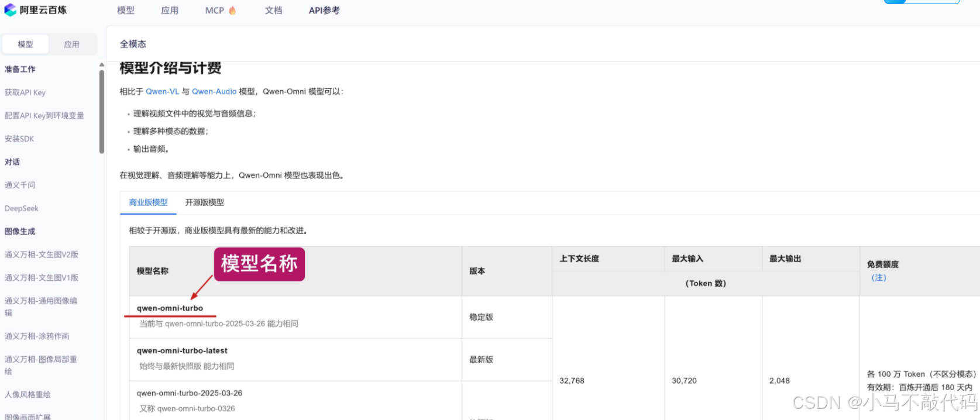The height and width of the screenshot is (420, 980).
Task: Click the 32,768 context length value
Action: (572, 381)
